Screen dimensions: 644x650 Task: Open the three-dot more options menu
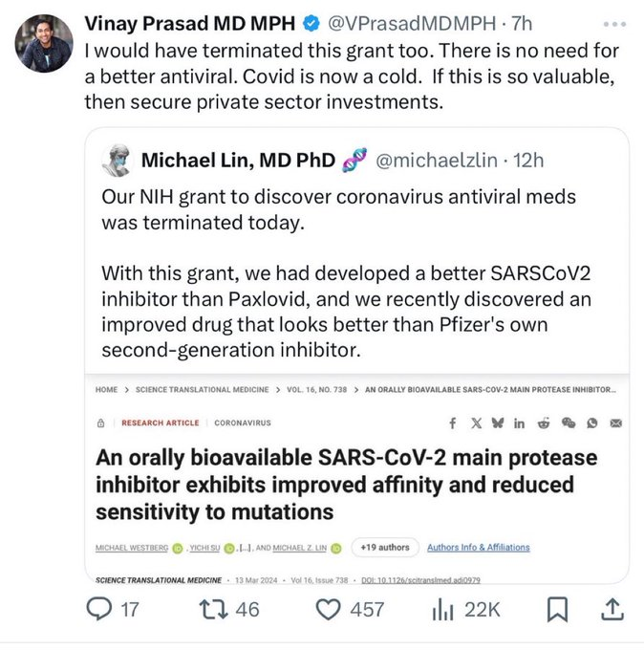point(611,21)
